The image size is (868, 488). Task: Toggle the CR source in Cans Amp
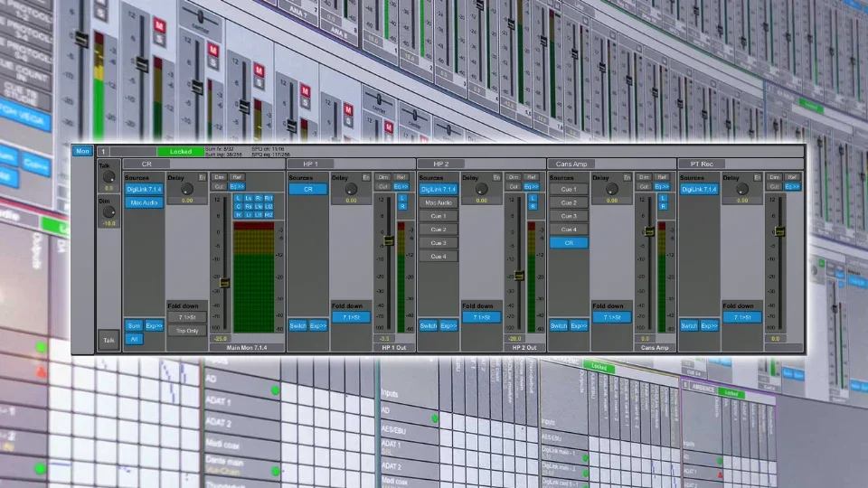pos(569,243)
